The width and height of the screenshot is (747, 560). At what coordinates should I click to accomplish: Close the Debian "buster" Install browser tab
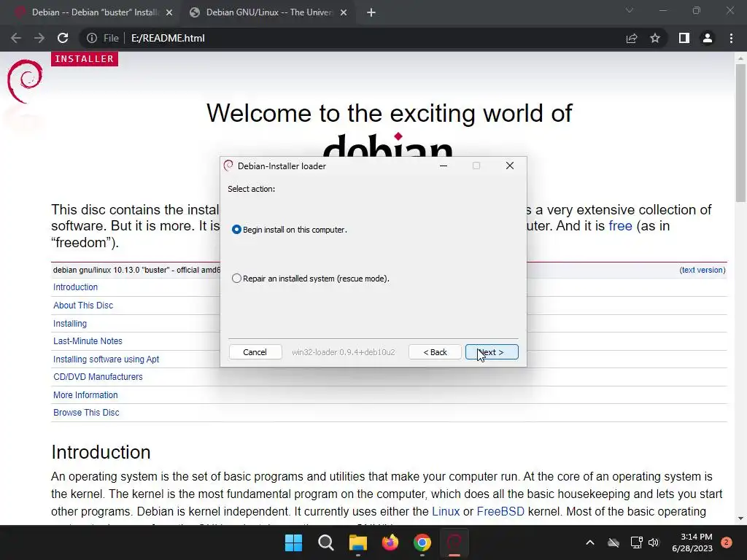click(169, 12)
